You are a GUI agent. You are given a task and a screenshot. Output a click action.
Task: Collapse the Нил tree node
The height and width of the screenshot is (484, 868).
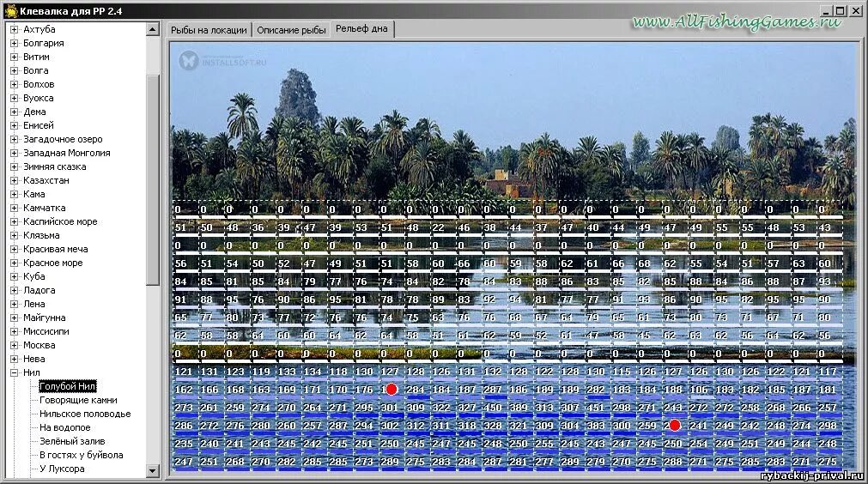[14, 372]
